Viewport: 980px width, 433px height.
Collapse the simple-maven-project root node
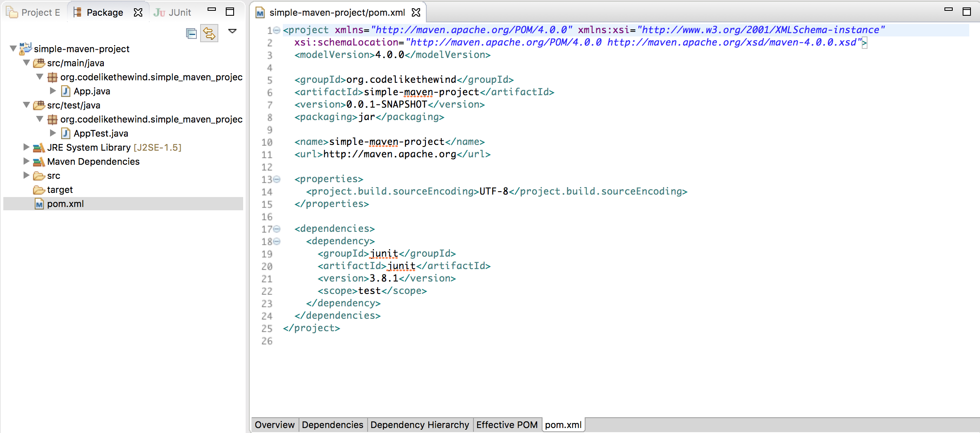point(13,49)
